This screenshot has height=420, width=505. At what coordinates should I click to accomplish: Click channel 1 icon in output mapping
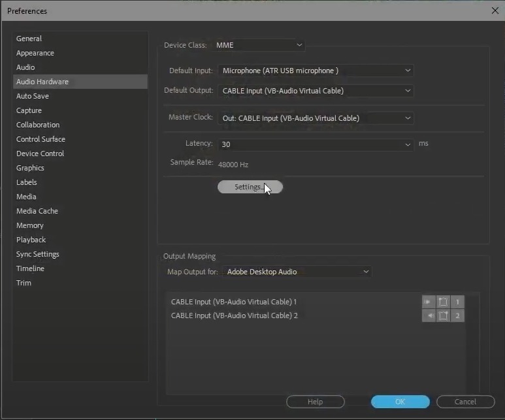(458, 302)
